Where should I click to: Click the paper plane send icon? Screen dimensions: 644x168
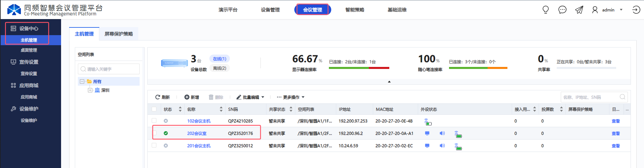click(x=579, y=10)
